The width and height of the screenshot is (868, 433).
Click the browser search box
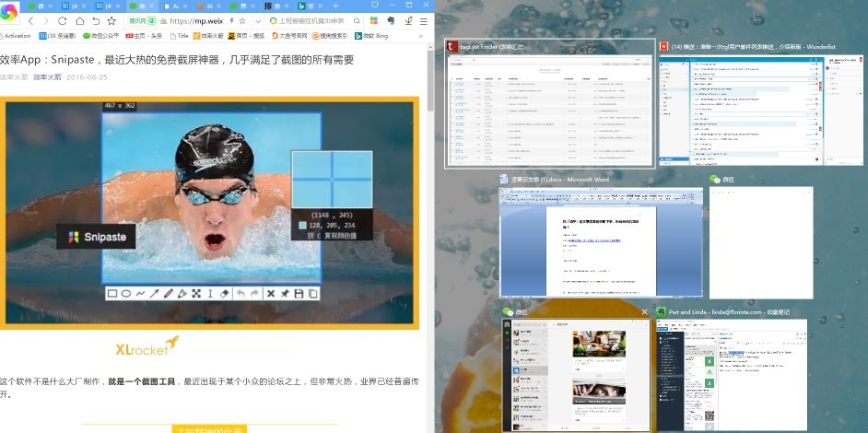(312, 21)
